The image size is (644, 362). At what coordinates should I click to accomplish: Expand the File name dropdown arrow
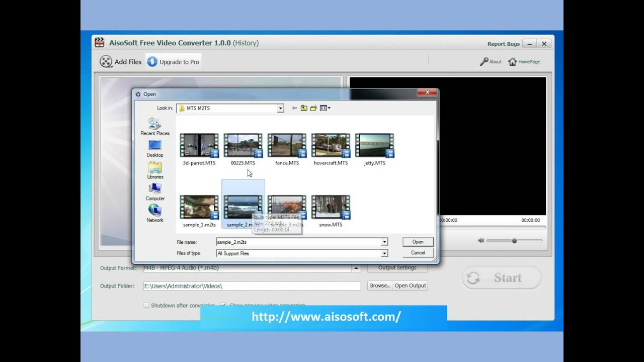pyautogui.click(x=384, y=242)
